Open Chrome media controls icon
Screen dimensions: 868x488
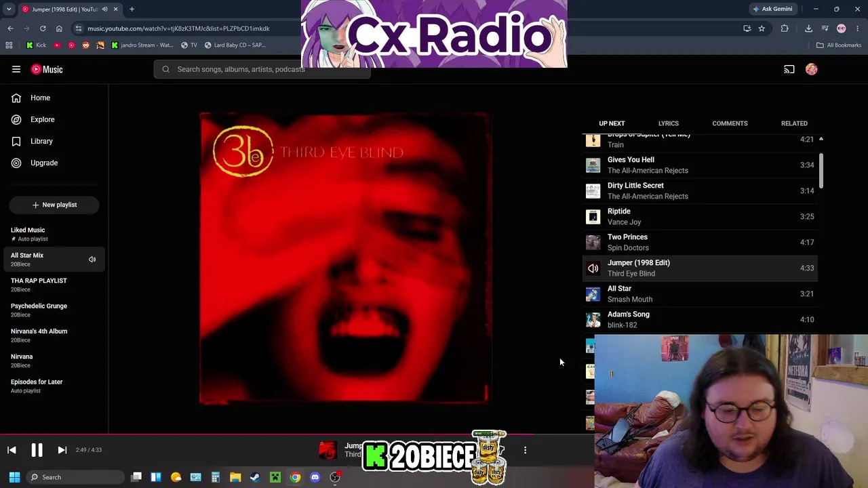[x=825, y=28]
